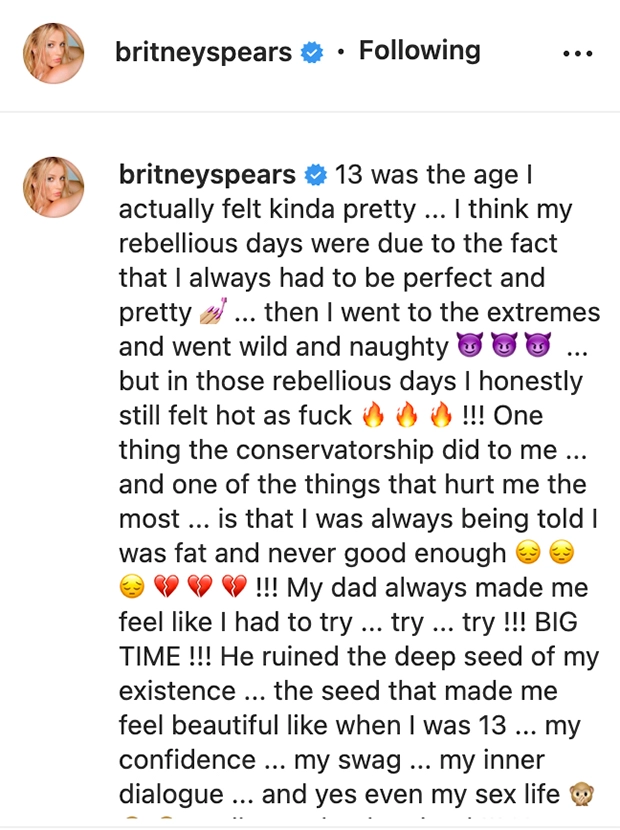The image size is (620, 830).
Task: Click pensive face emoji before broken hearts
Action: [x=132, y=587]
